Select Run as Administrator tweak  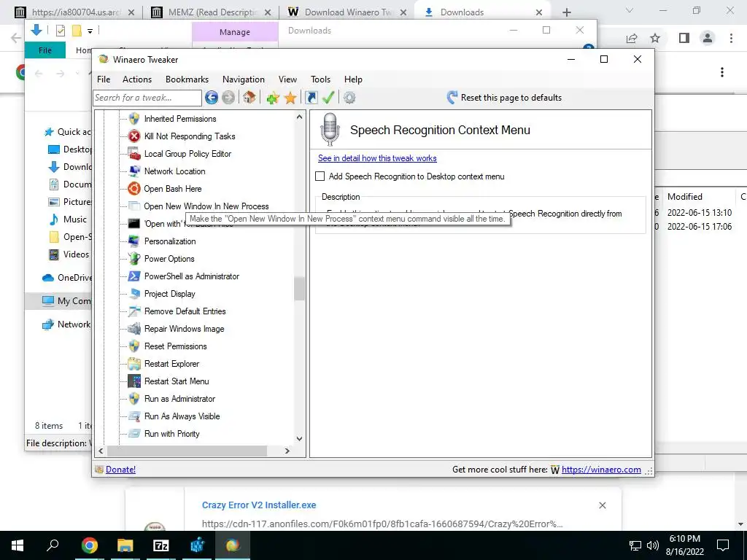pos(179,399)
